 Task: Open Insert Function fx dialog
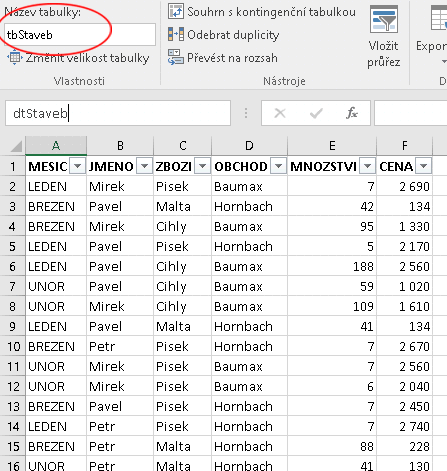[352, 113]
